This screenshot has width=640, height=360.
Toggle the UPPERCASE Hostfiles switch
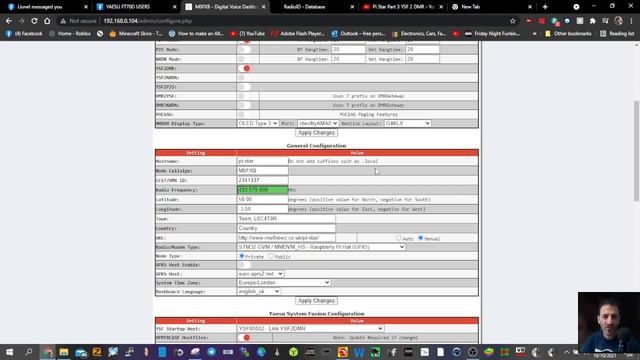(x=244, y=338)
